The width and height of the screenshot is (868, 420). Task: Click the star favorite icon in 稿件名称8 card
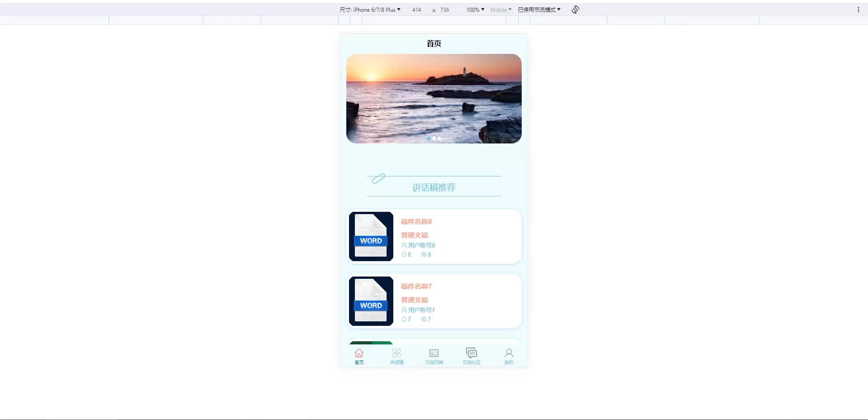404,254
